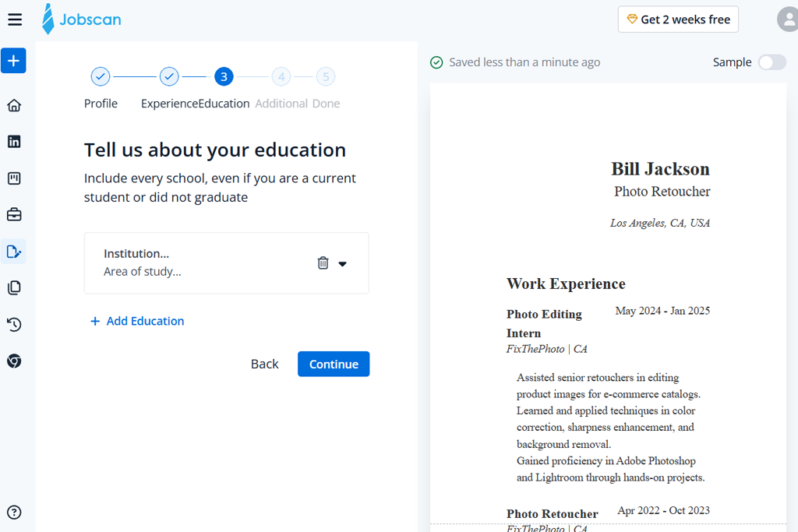Delete the education entry with trash icon
The width and height of the screenshot is (798, 532).
(323, 263)
